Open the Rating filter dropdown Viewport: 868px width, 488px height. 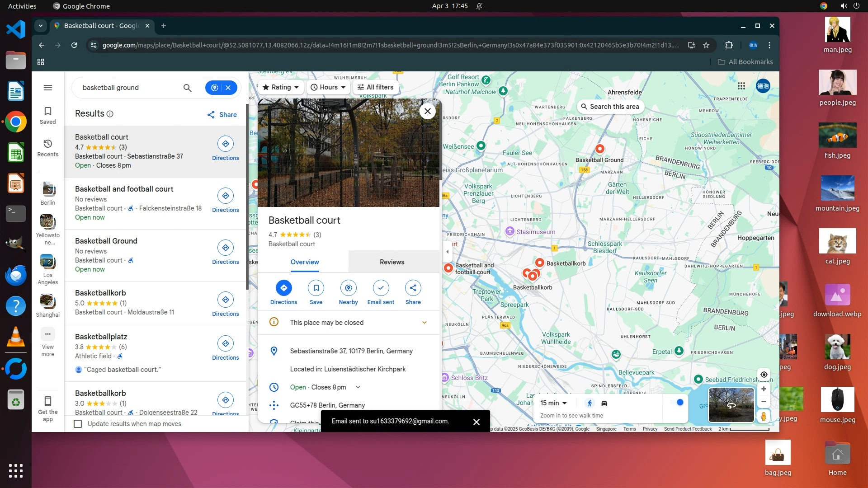click(x=280, y=87)
